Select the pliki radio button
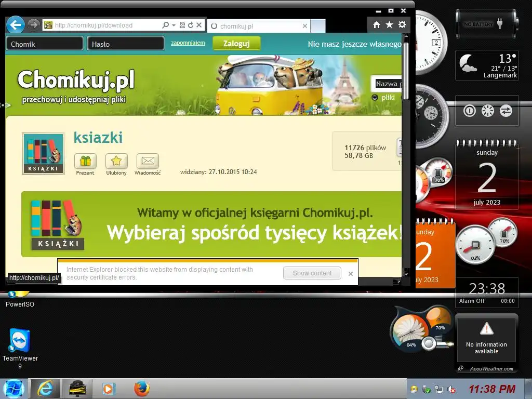 click(x=375, y=98)
